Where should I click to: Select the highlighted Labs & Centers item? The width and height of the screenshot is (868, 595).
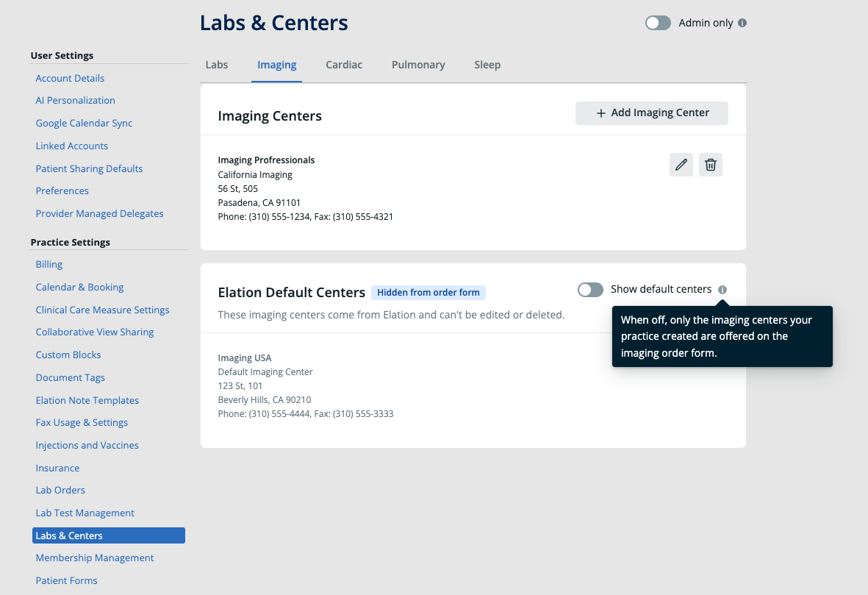pos(109,535)
